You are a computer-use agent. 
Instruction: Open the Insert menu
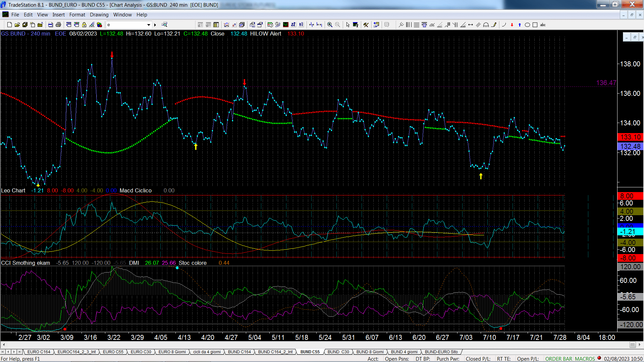click(x=58, y=15)
